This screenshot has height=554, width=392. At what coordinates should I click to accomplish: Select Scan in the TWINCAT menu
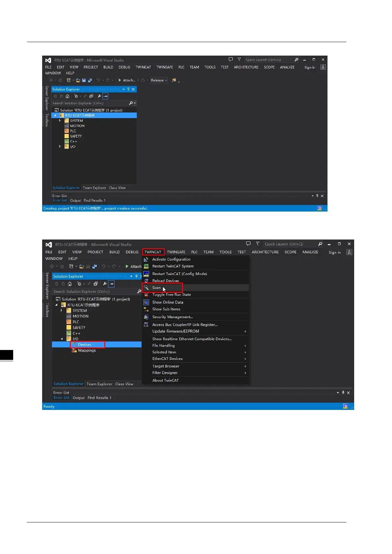pos(156,288)
